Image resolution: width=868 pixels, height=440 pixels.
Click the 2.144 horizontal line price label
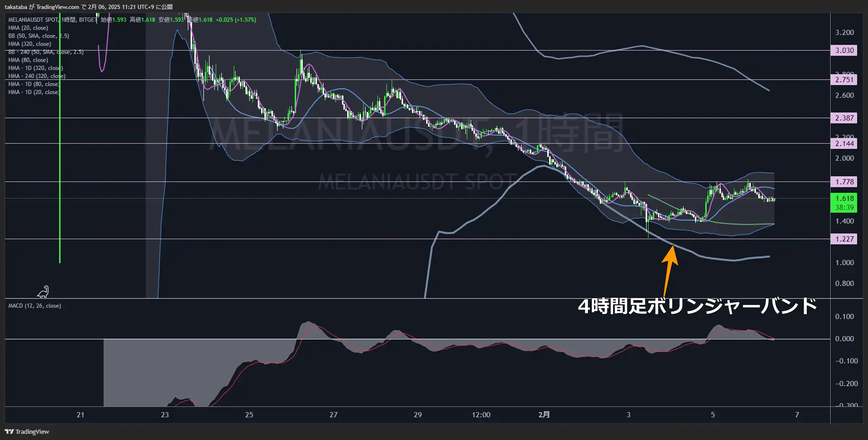(844, 144)
